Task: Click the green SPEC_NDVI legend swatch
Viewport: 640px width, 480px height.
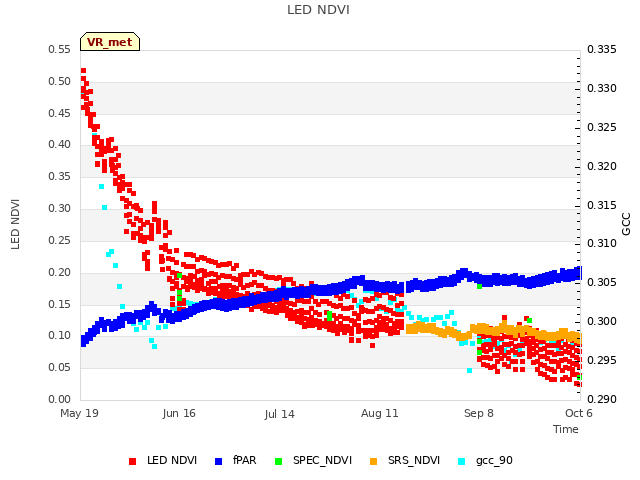Action: pos(278,461)
